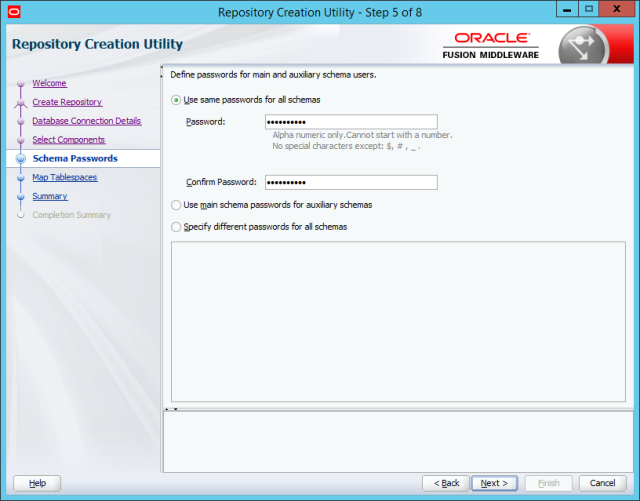Viewport: 640px width, 501px height.
Task: Click the 'Alpha numeric only' hint text
Action: [x=362, y=135]
